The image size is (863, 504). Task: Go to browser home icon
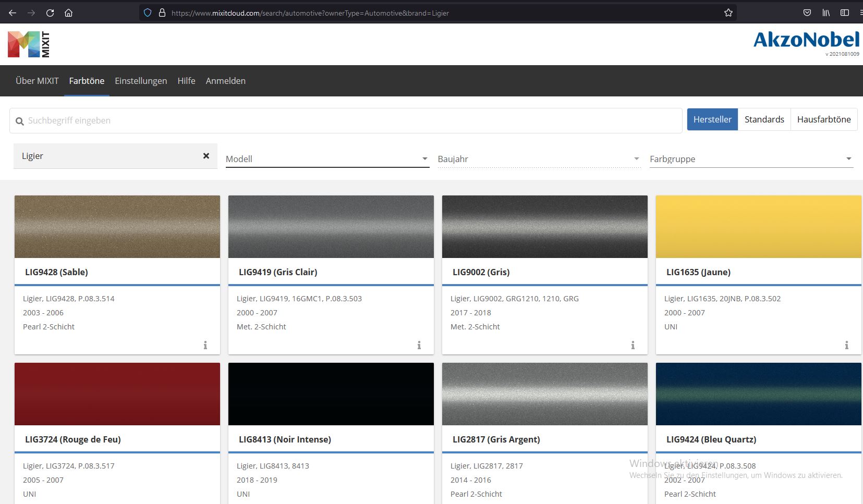[x=68, y=13]
